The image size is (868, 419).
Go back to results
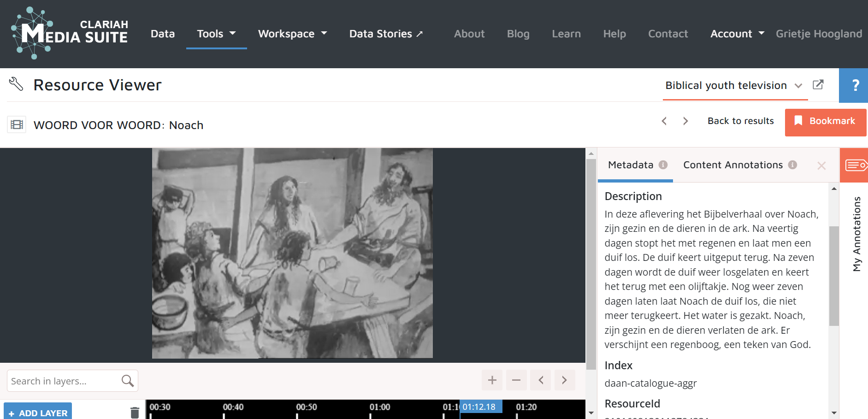[740, 121]
